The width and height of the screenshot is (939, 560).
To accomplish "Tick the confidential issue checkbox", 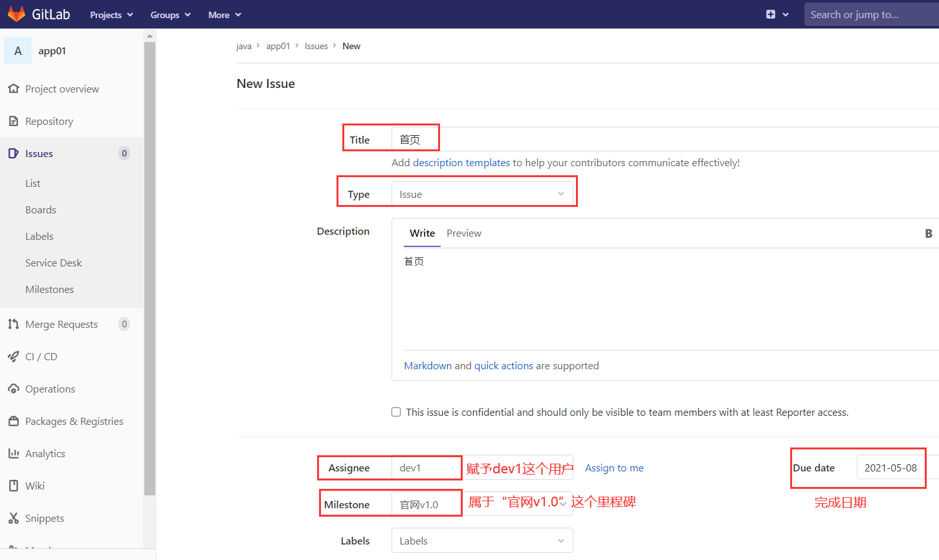I will pyautogui.click(x=396, y=412).
